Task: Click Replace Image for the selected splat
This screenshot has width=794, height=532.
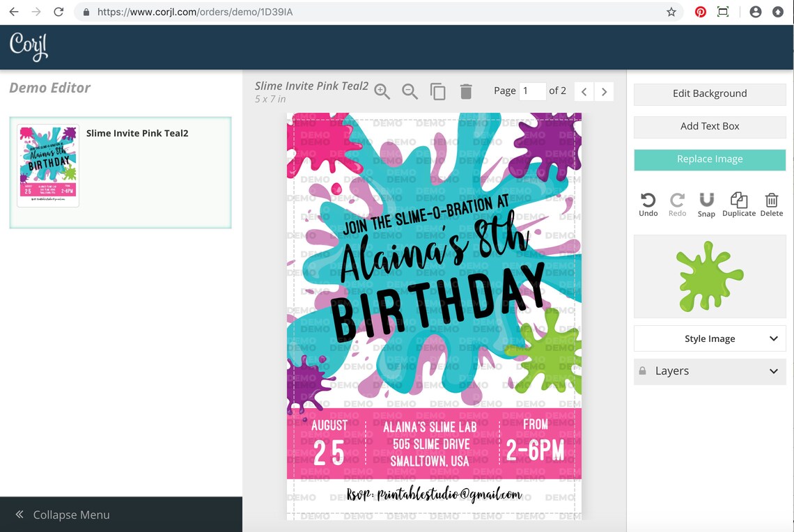Action: (709, 159)
